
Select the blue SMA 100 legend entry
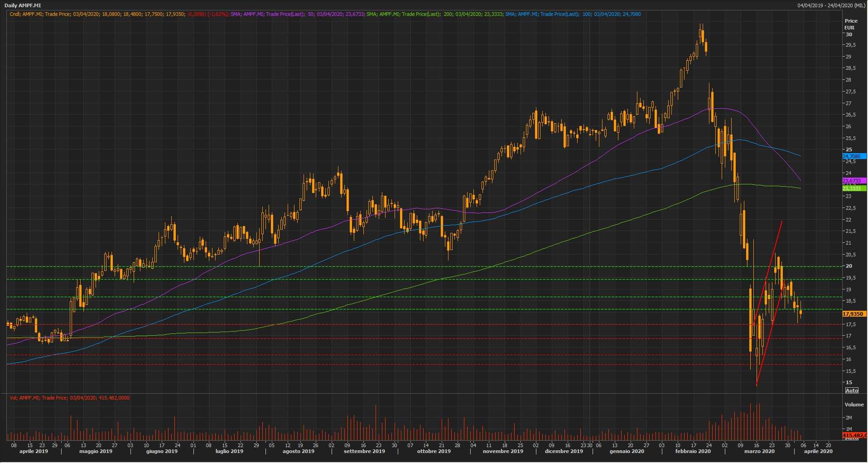point(573,14)
